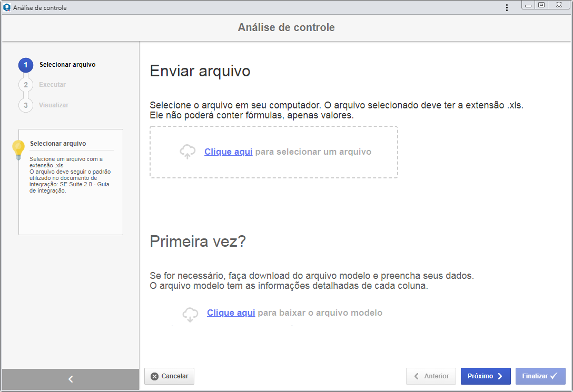
Task: Close the Análise de controle window
Action: (x=559, y=5)
